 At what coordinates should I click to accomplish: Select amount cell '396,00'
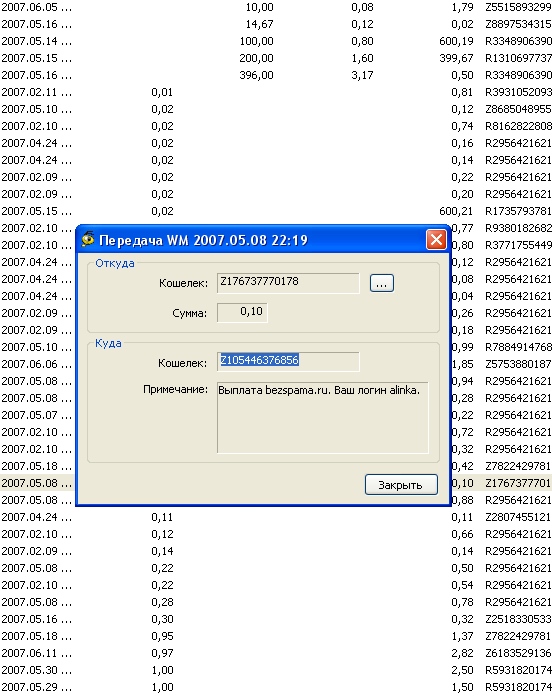point(256,75)
